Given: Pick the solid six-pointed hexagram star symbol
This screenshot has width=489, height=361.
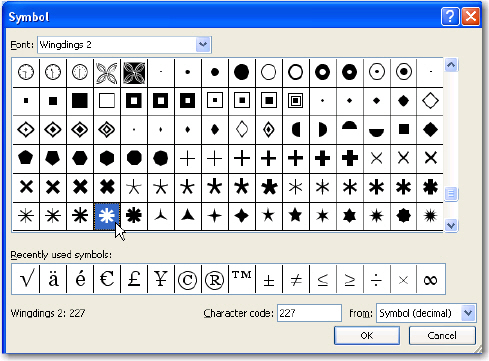Looking at the screenshot, I should (x=349, y=216).
